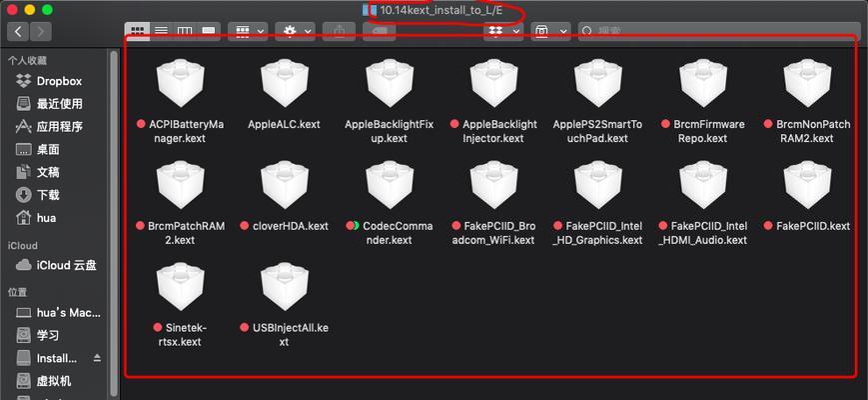
Task: Select FakePCIID_Intel_HDMI_Audio.kext file icon
Action: pyautogui.click(x=702, y=185)
